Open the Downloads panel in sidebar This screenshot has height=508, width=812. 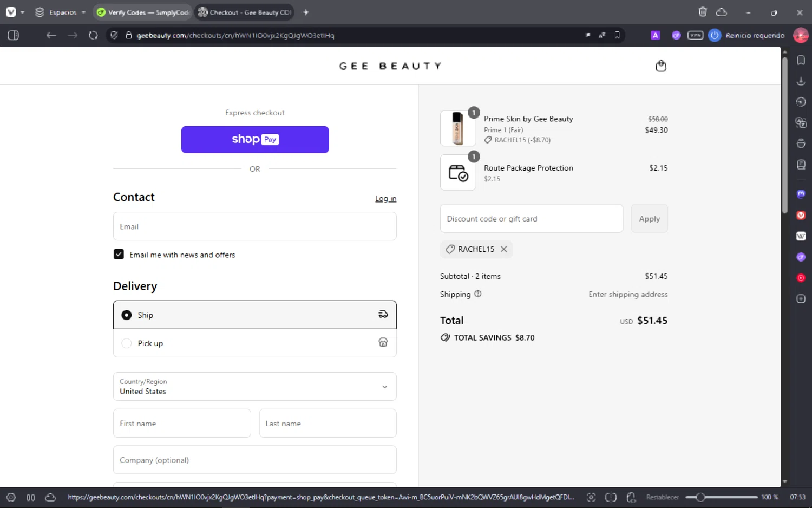click(801, 81)
